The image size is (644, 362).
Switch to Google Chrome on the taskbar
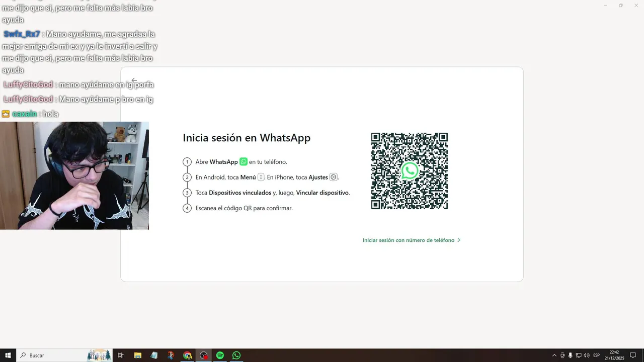pos(187,355)
